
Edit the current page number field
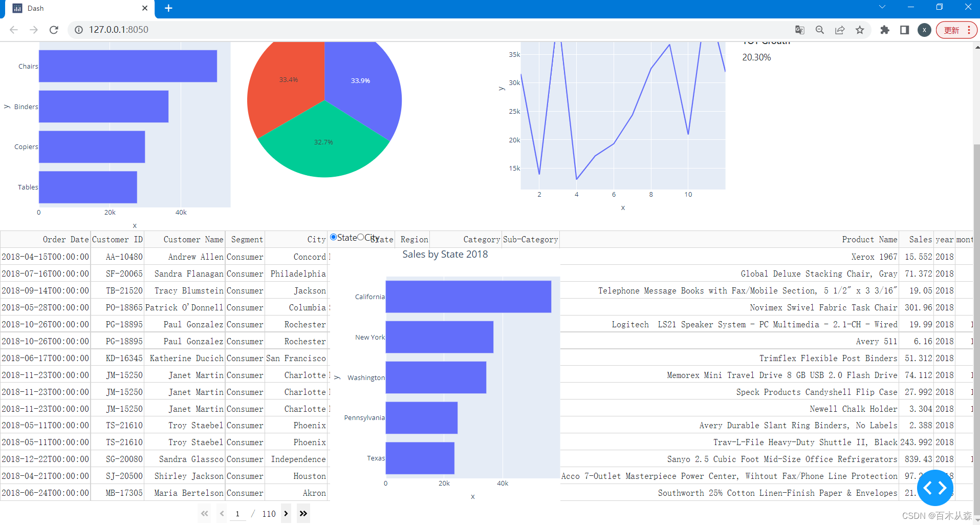click(x=237, y=514)
